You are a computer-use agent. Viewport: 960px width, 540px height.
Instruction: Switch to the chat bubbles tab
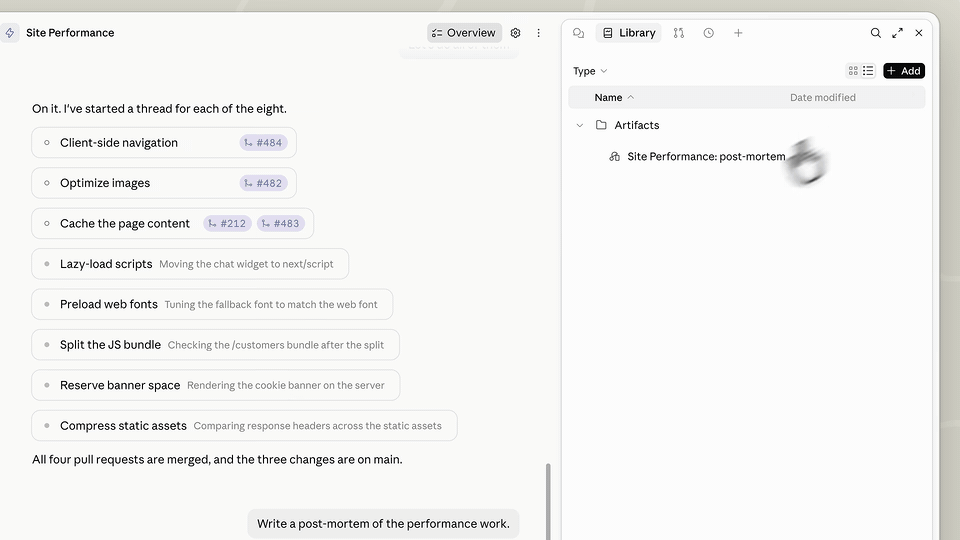pos(579,33)
